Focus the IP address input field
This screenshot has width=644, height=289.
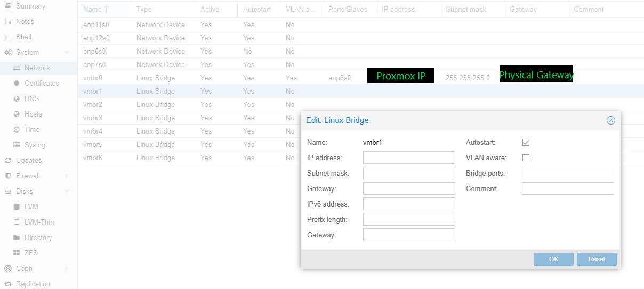coord(409,158)
